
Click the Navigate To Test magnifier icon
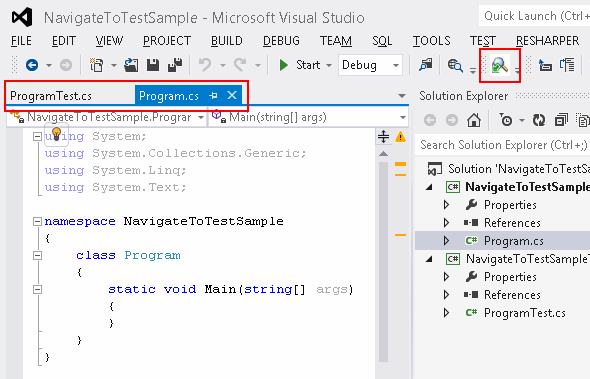click(x=500, y=65)
